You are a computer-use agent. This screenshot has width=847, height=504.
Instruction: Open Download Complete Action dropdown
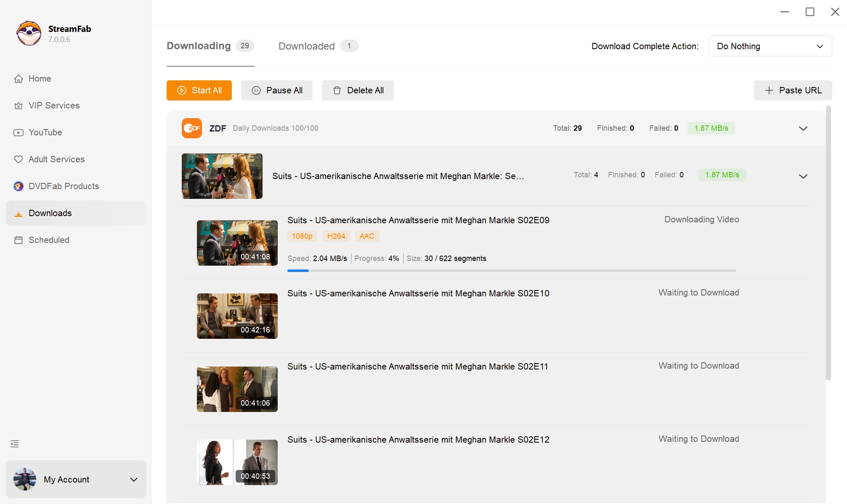pos(770,46)
